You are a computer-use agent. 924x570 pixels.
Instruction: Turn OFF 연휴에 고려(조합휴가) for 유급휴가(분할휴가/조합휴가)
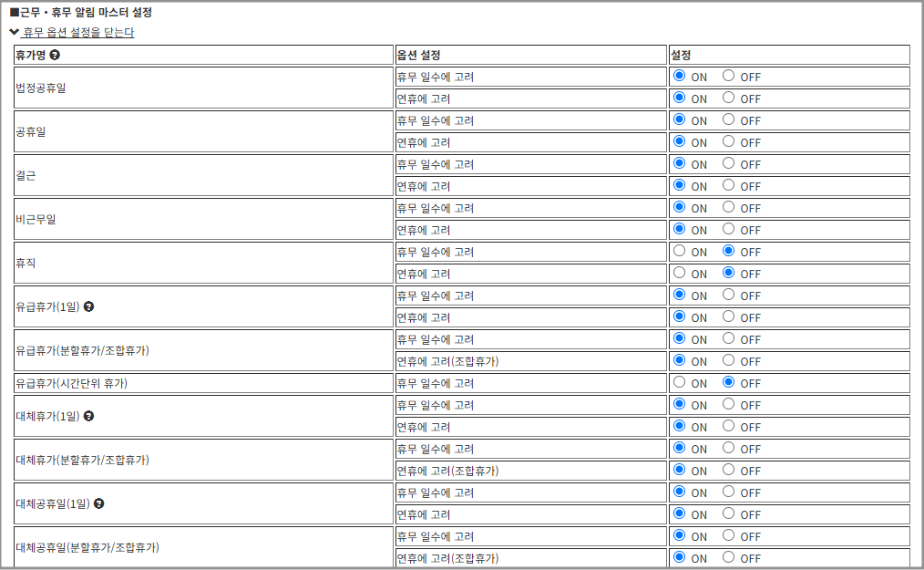[728, 360]
